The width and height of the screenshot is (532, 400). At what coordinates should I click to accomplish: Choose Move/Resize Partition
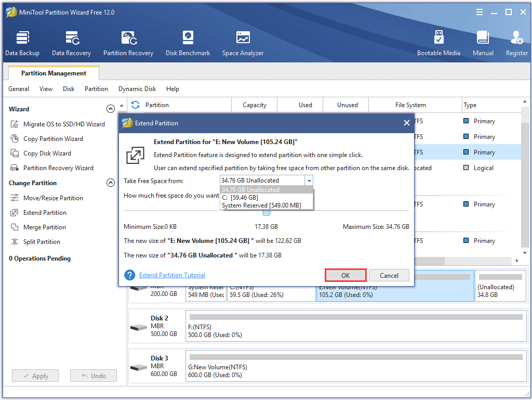(x=47, y=198)
